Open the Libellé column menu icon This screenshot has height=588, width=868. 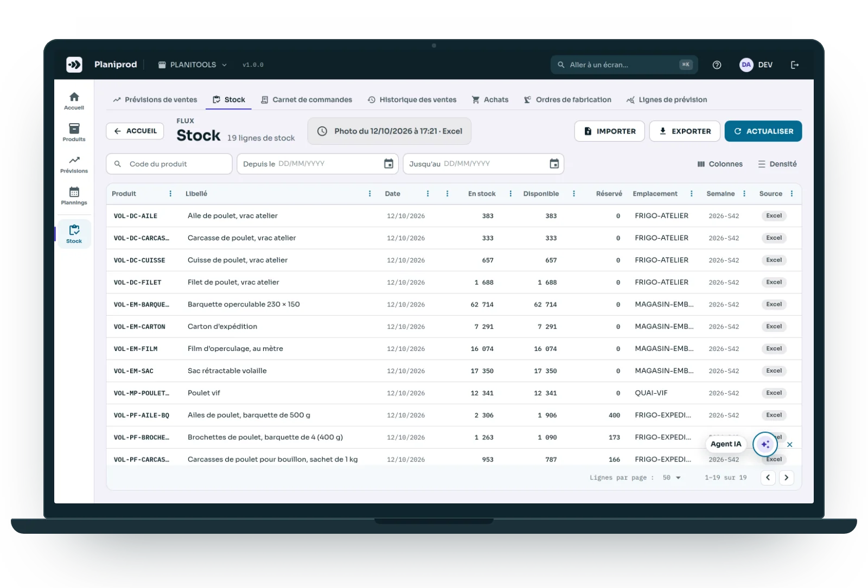pyautogui.click(x=370, y=194)
